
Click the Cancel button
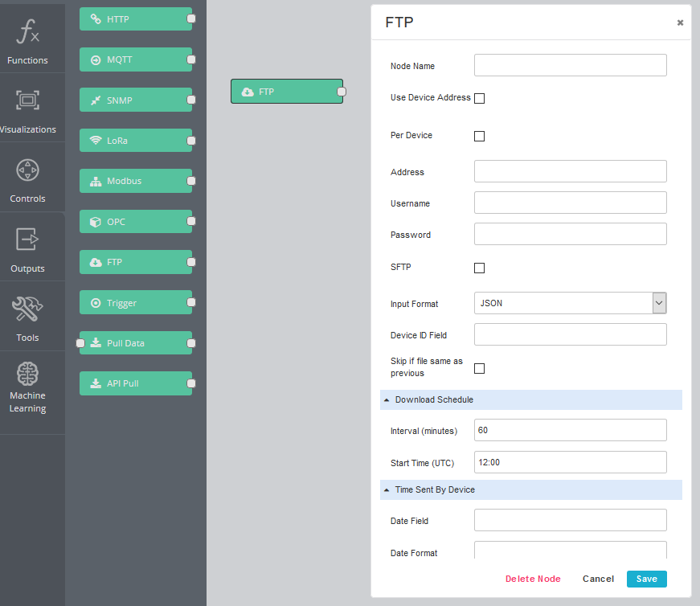pyautogui.click(x=598, y=579)
